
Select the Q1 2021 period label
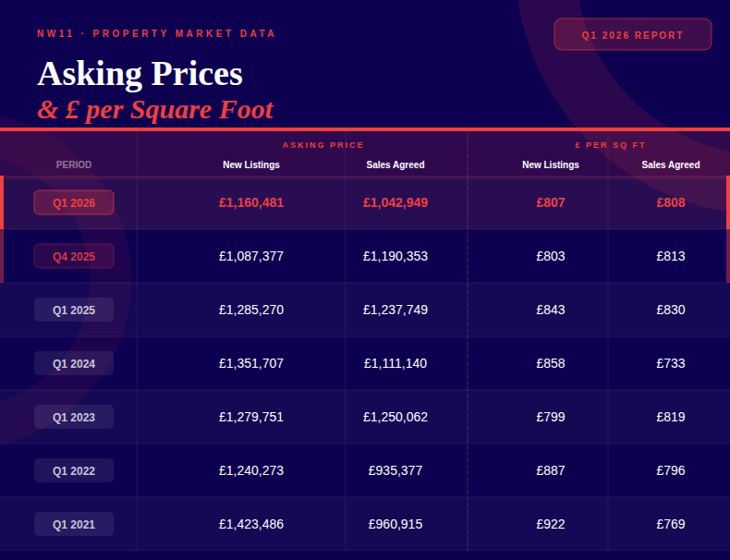tap(74, 524)
